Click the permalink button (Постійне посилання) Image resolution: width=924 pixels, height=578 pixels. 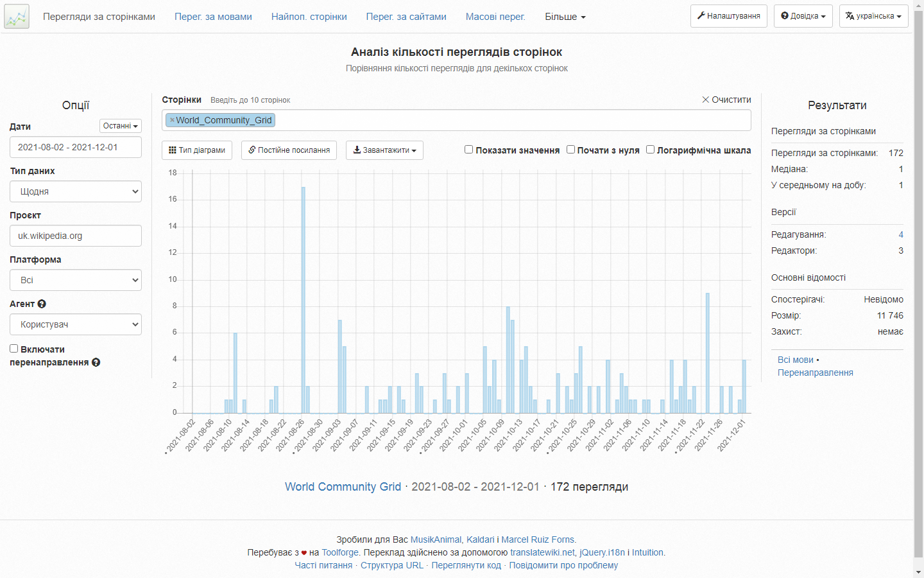click(289, 150)
